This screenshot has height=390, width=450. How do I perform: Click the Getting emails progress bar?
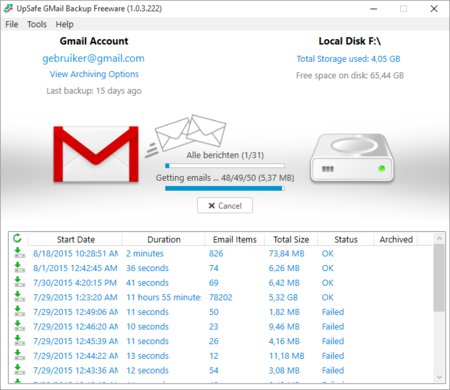point(225,188)
